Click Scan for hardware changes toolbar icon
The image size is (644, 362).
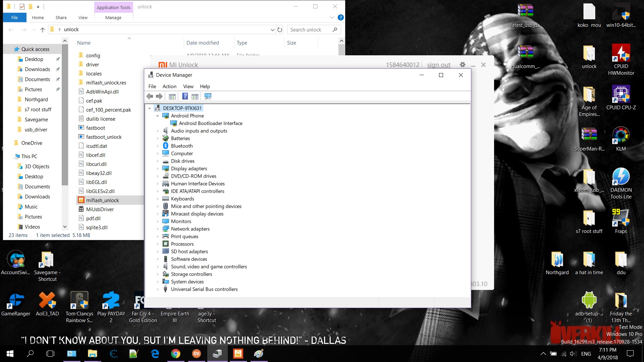pos(208,97)
